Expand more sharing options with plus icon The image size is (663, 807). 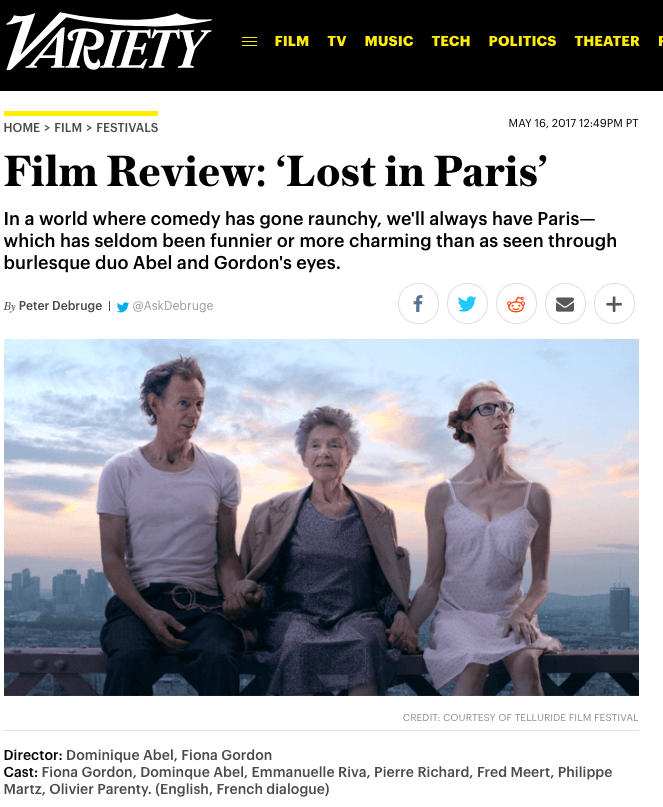pos(614,304)
